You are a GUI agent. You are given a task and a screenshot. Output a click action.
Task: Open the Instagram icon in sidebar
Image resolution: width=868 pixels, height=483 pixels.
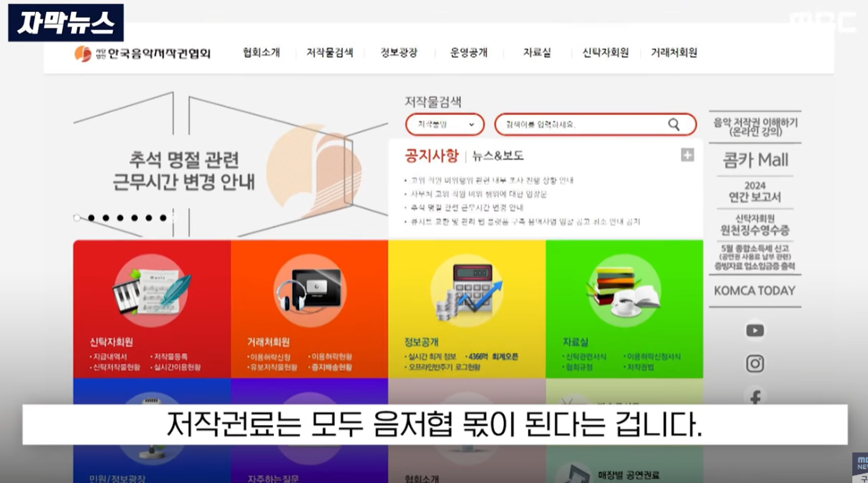click(x=755, y=363)
